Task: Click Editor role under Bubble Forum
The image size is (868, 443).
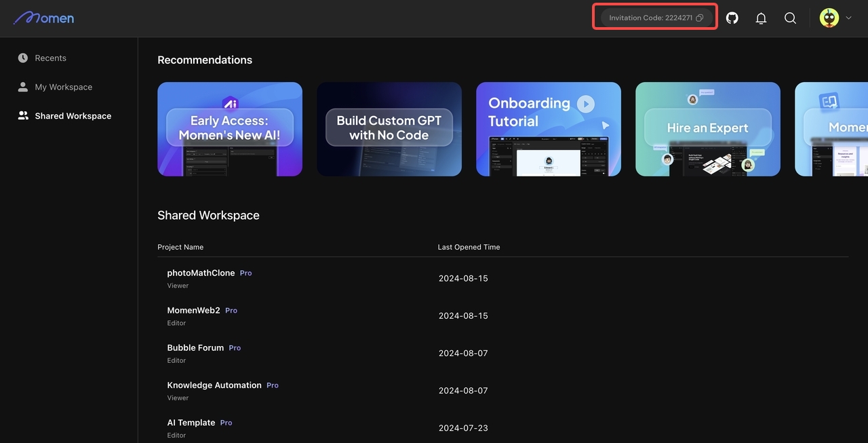Action: tap(176, 360)
